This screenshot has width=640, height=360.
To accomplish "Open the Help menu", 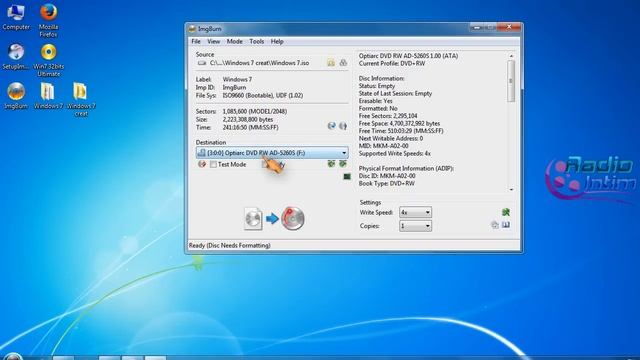I will (277, 42).
